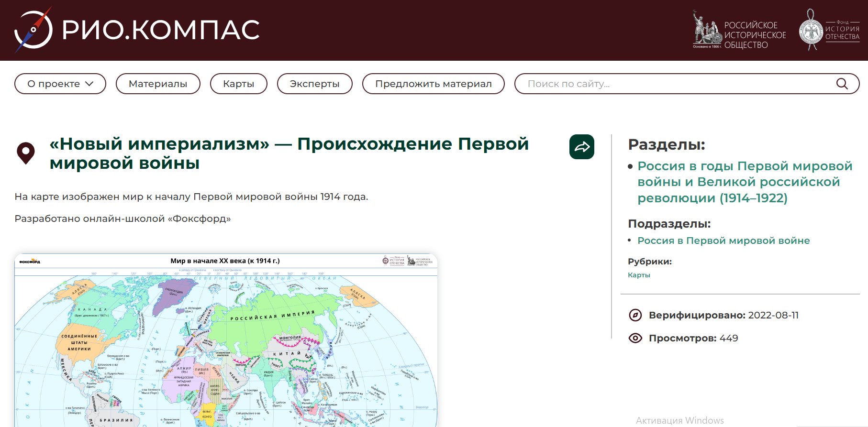The width and height of the screenshot is (868, 427).
Task: Click the map pin icon beside title
Action: pyautogui.click(x=26, y=153)
